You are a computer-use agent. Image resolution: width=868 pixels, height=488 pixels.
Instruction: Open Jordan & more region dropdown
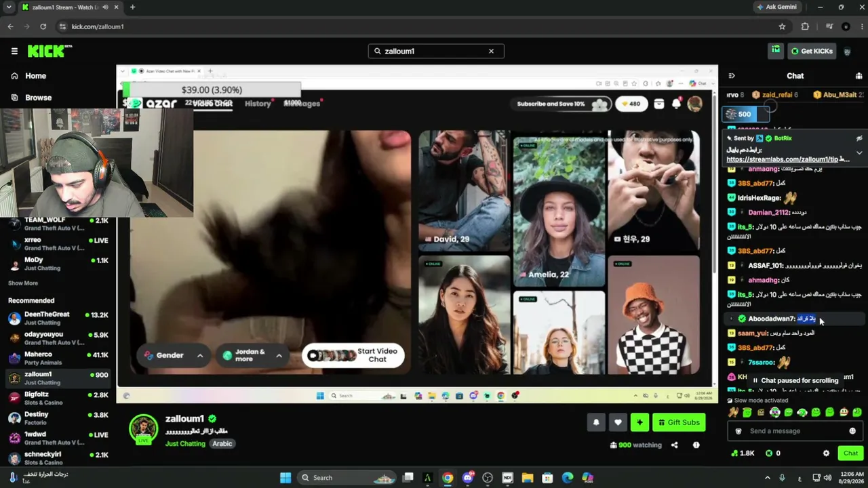pos(252,355)
